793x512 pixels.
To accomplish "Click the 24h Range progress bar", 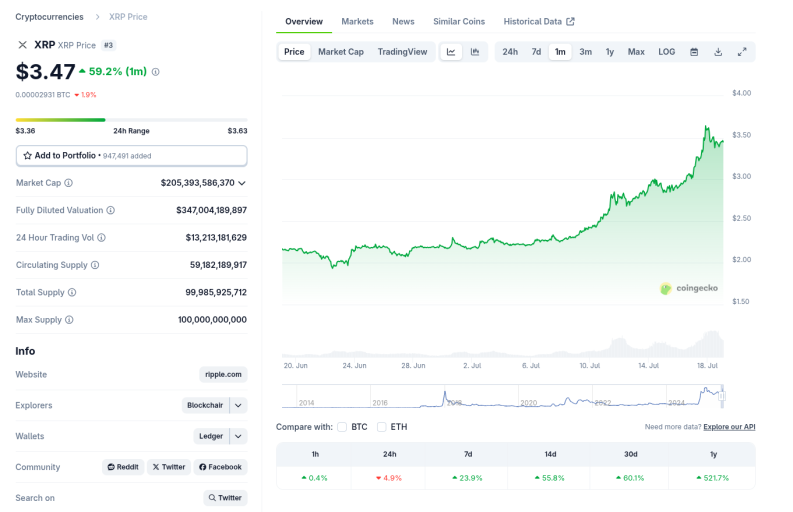I will coord(131,120).
